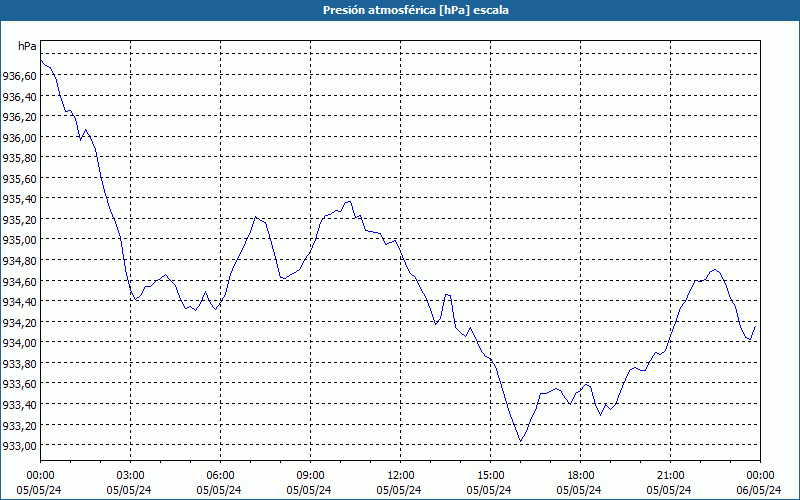Screen dimensions: 800x500
Task: Click the 935,40 y-axis label
Action: (x=19, y=199)
